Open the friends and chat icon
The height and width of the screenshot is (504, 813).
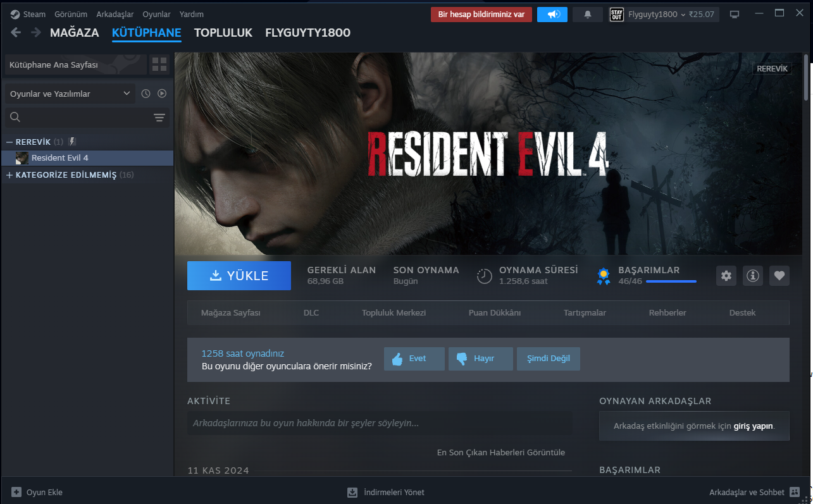click(795, 492)
